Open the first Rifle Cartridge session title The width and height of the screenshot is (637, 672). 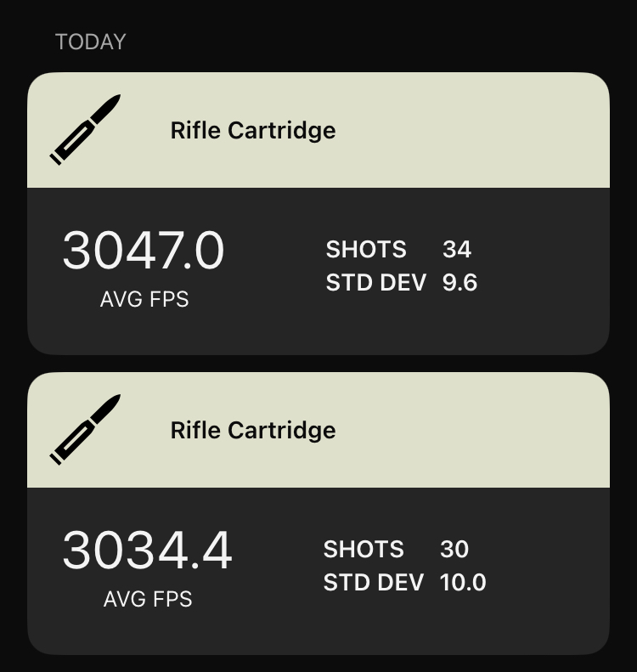pyautogui.click(x=253, y=131)
